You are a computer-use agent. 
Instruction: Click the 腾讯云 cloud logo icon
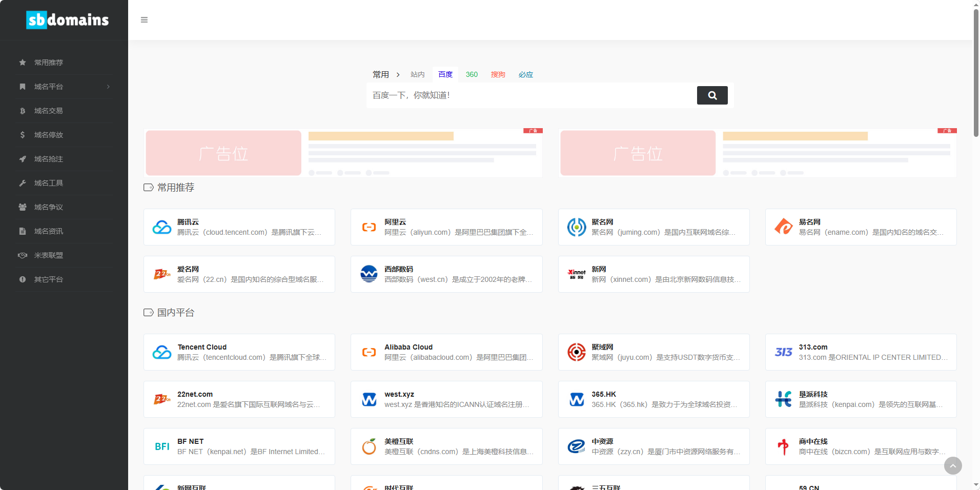pos(162,227)
